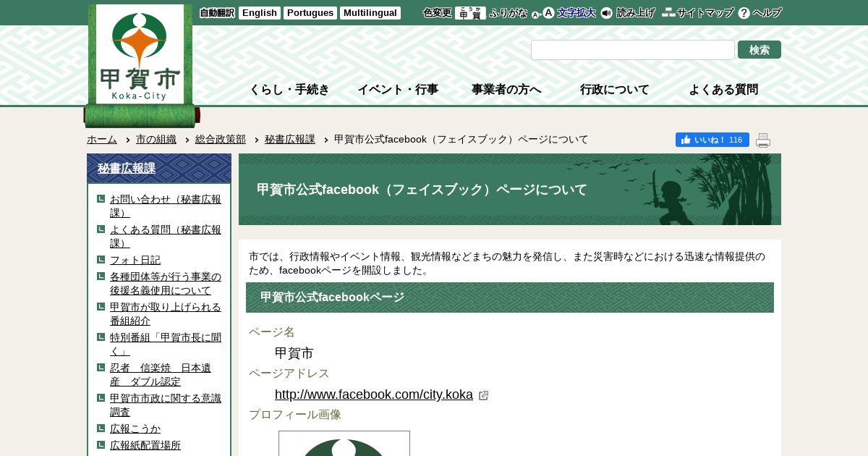Open 広報こうか link
Viewport: 868px width, 456px height.
pos(135,428)
